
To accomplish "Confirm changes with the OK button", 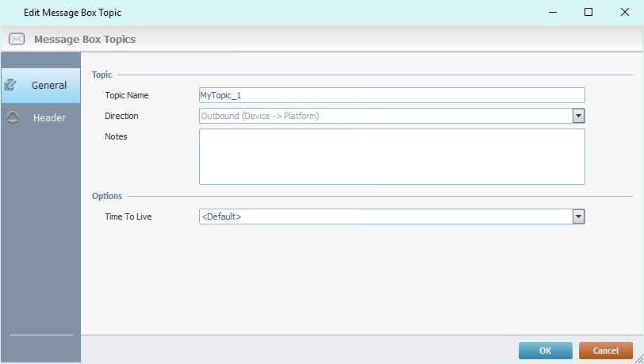I will coord(545,350).
